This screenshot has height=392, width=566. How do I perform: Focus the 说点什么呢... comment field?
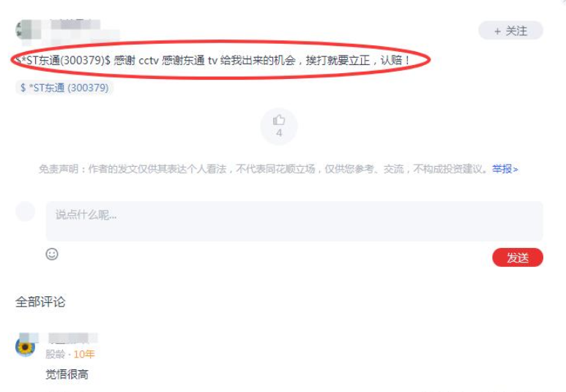294,221
